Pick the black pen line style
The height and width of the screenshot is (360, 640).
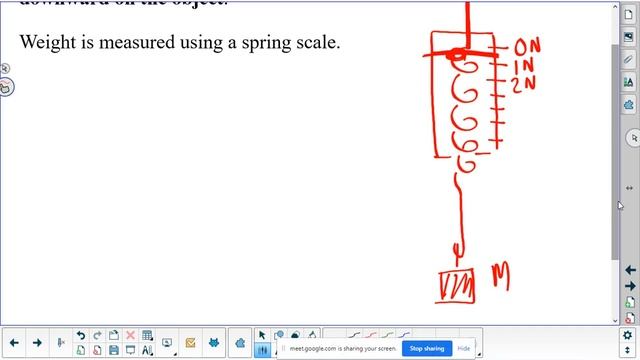pos(354,335)
